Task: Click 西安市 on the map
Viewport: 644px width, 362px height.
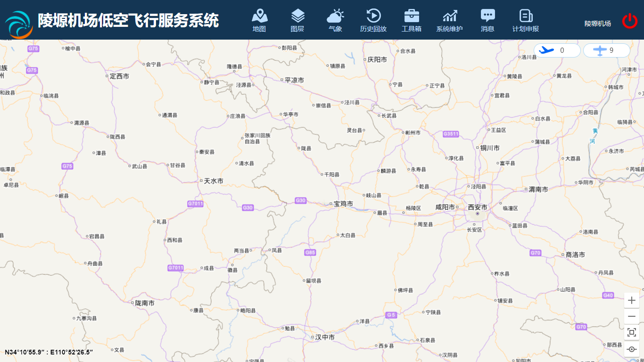Action: click(x=478, y=207)
